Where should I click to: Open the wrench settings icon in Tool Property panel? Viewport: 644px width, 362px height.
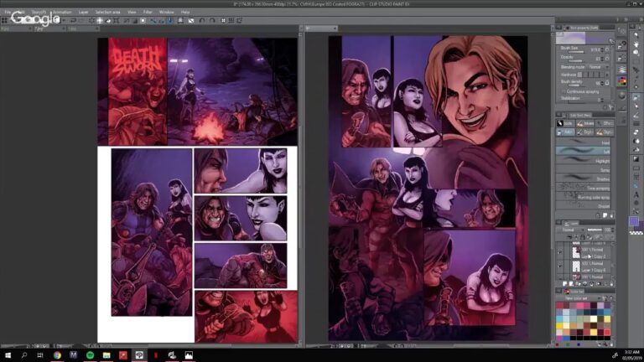coord(611,107)
